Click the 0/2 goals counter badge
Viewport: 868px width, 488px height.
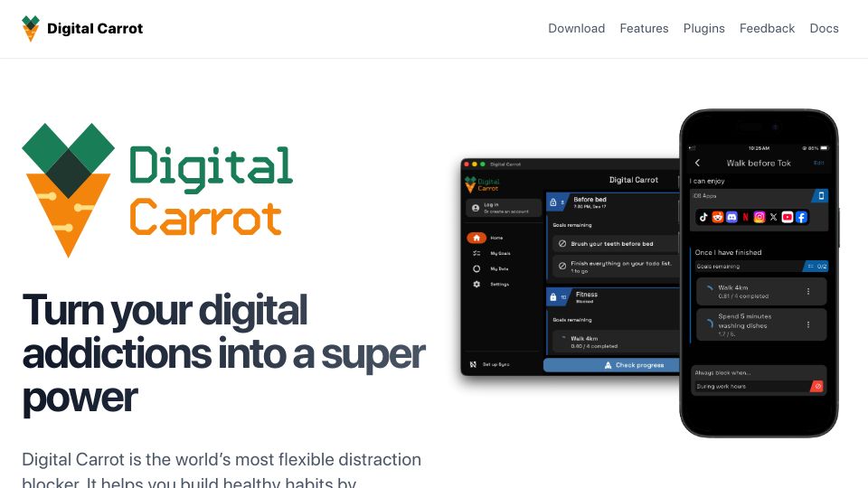pyautogui.click(x=817, y=266)
